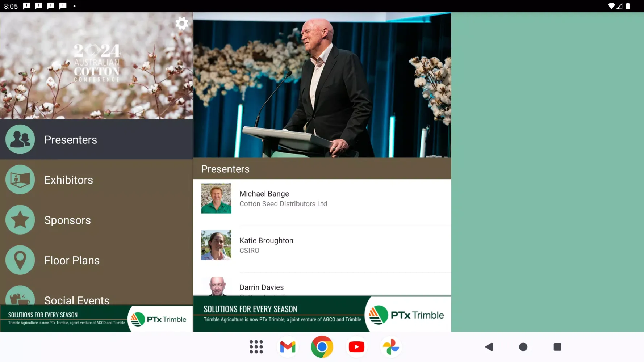Tap Katie Broughton's photo thumbnail

coord(216,245)
